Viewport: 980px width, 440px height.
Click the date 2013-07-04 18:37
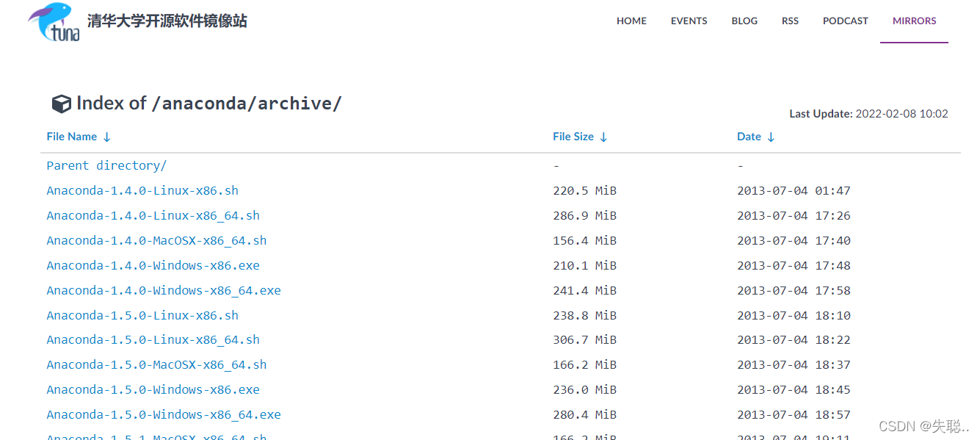794,364
